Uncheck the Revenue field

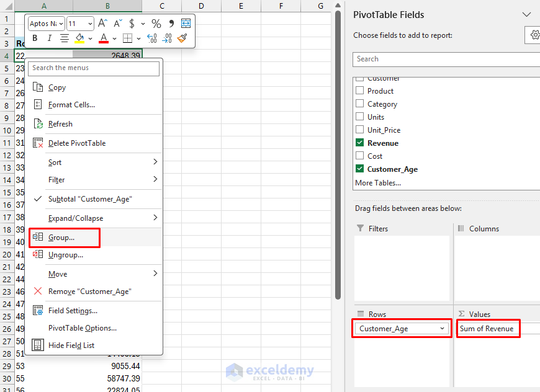tap(360, 143)
